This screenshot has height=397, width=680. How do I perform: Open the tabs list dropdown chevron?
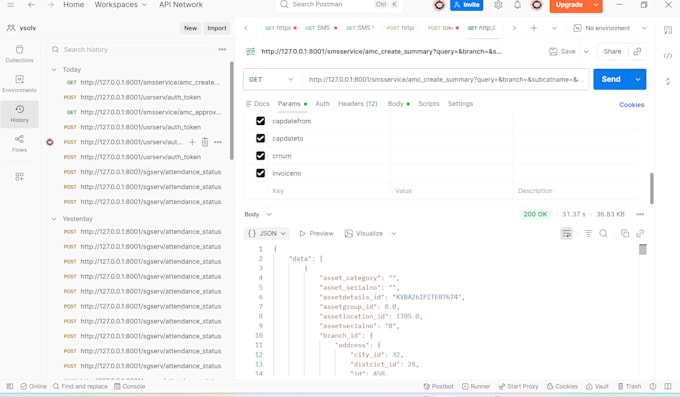pyautogui.click(x=554, y=28)
